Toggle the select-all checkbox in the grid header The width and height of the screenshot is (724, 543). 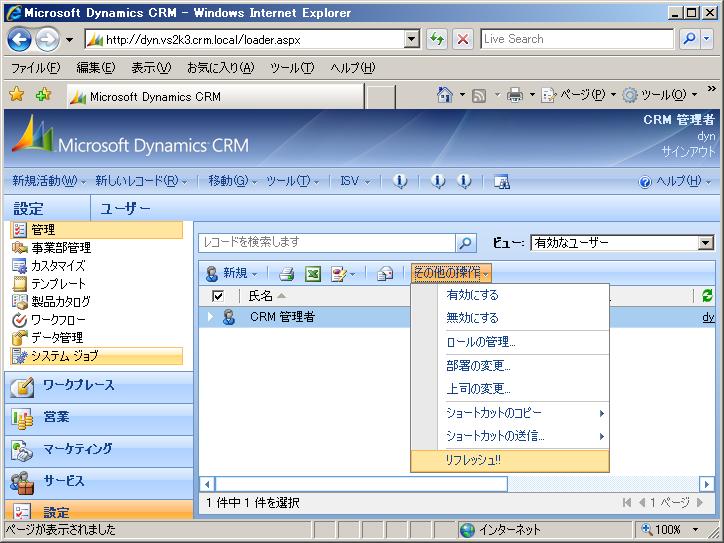coord(218,296)
